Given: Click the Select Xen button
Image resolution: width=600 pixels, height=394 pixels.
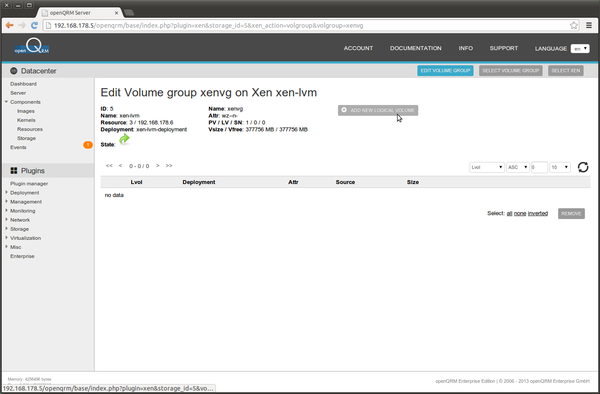Looking at the screenshot, I should pyautogui.click(x=566, y=70).
